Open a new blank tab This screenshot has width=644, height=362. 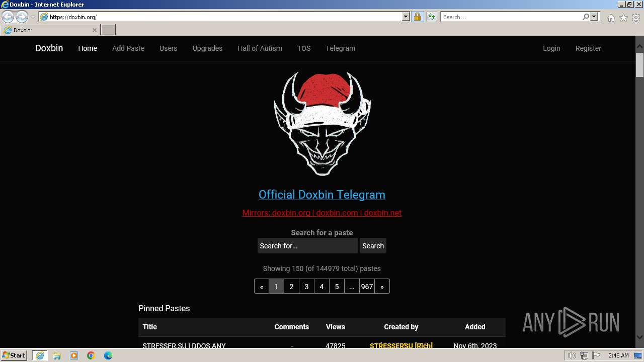[108, 30]
